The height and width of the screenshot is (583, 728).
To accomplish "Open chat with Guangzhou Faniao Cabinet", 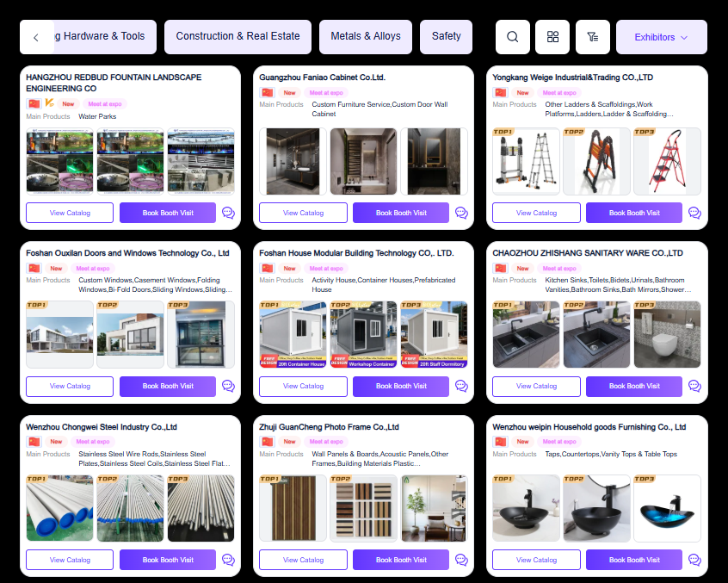I will (x=461, y=213).
